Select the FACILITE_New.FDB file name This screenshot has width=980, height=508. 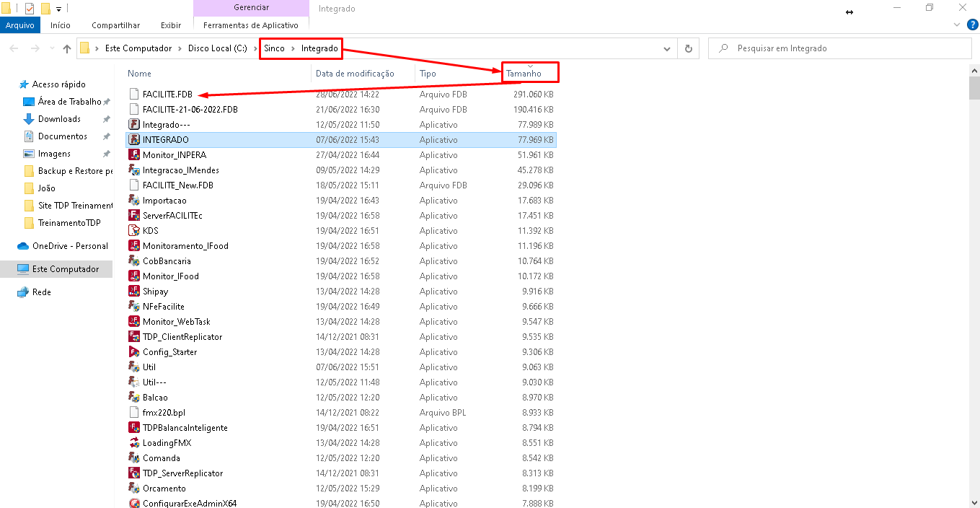pyautogui.click(x=178, y=185)
